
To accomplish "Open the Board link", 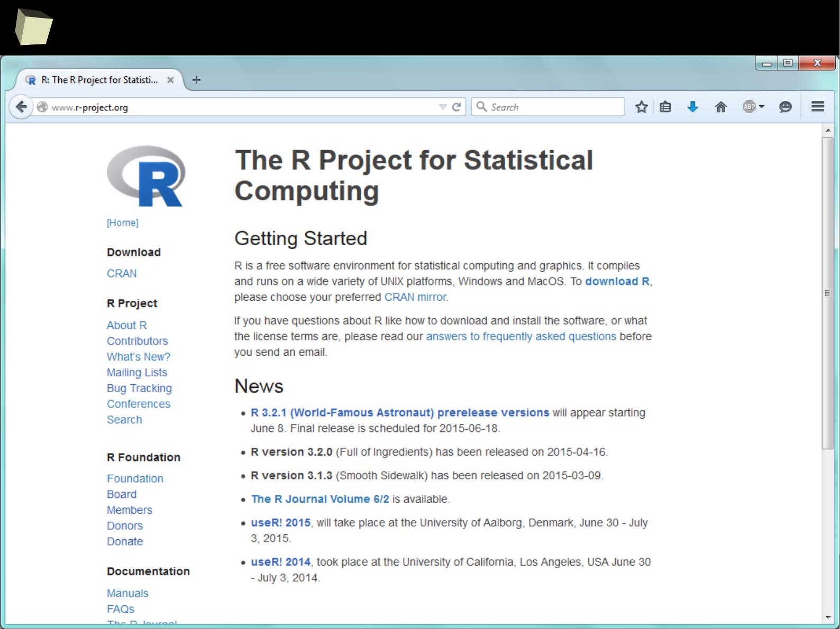I will click(122, 494).
